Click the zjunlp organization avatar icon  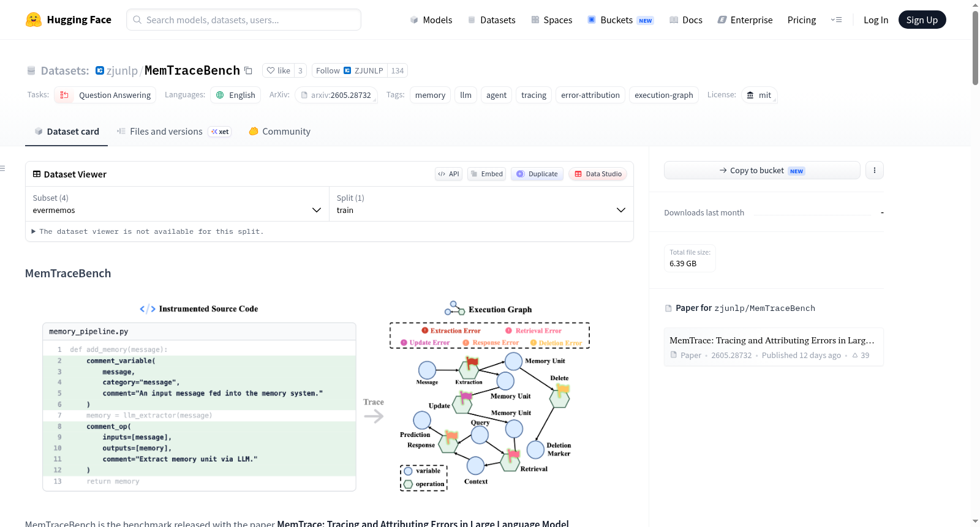click(x=100, y=70)
